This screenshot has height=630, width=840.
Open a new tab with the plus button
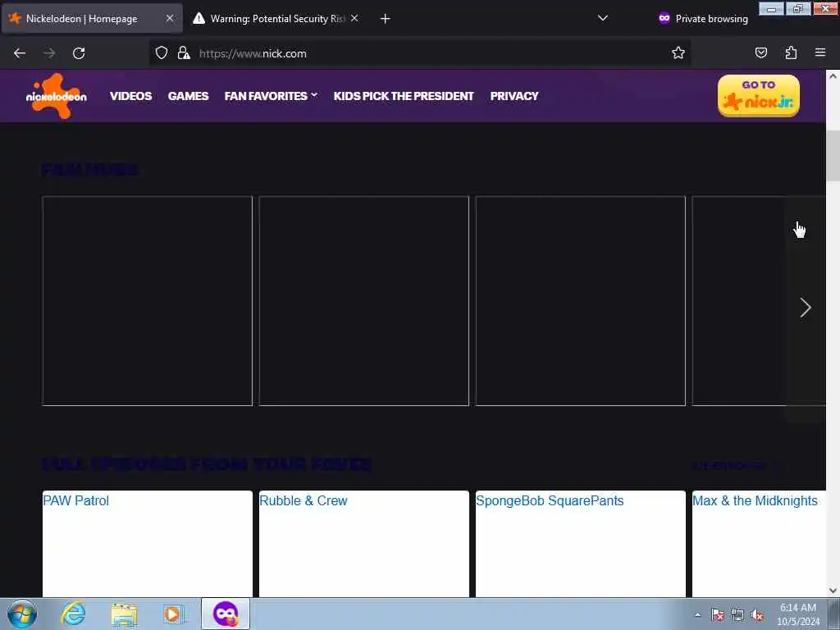coord(386,19)
